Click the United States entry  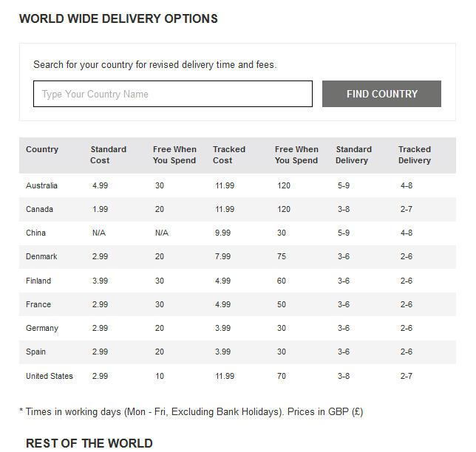[50, 376]
